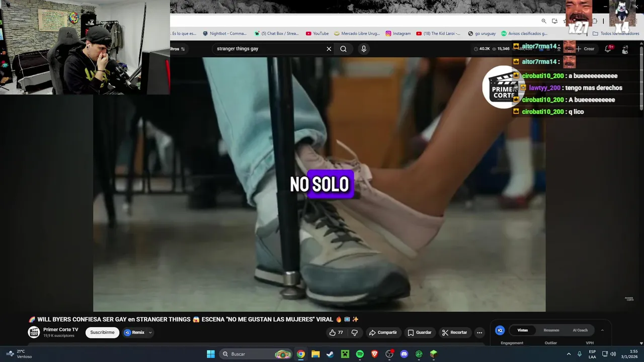Image resolution: width=644 pixels, height=362 pixels.
Task: Like the video with thumbs up
Action: (336, 332)
